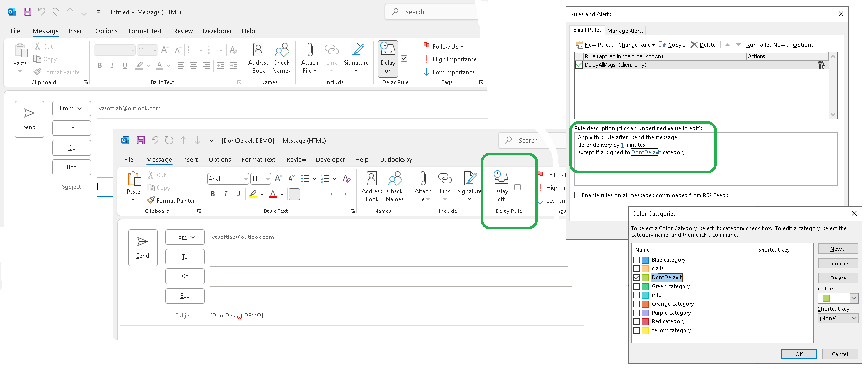Uncheck the DelayAllMsgs rule checkbox
868x369 pixels.
pyautogui.click(x=579, y=65)
